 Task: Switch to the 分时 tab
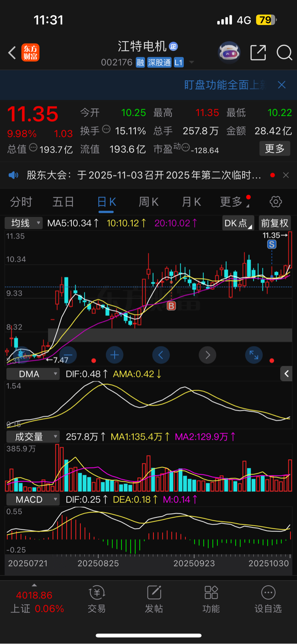point(21,202)
